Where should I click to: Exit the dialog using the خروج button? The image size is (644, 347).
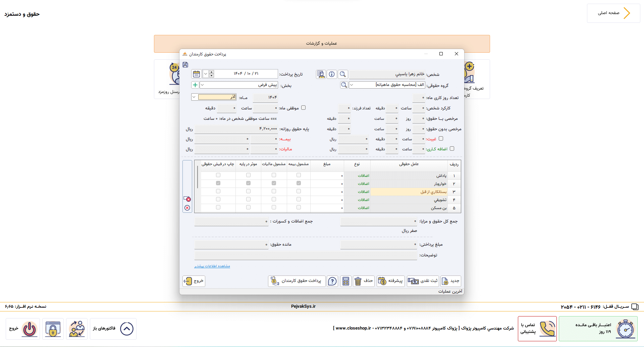pos(194,281)
